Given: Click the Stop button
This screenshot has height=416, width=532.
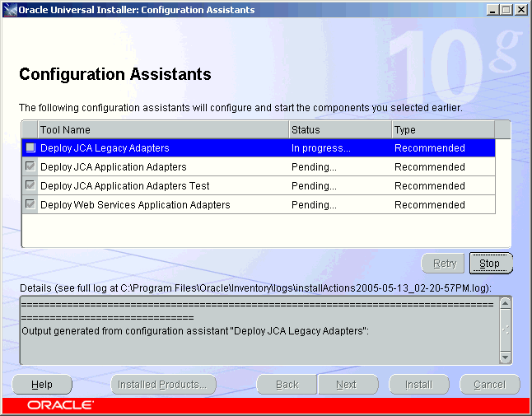Looking at the screenshot, I should (491, 264).
